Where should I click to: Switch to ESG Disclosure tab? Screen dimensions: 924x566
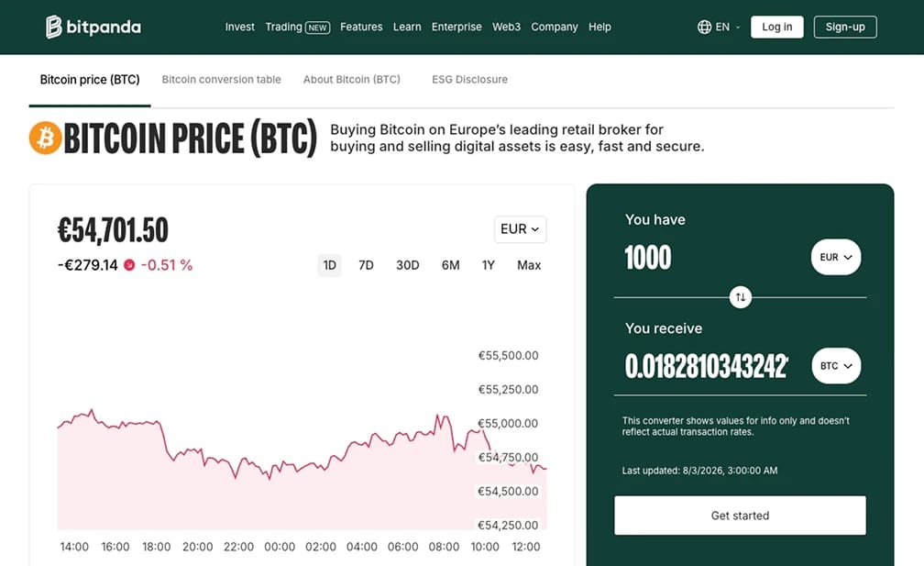tap(469, 80)
